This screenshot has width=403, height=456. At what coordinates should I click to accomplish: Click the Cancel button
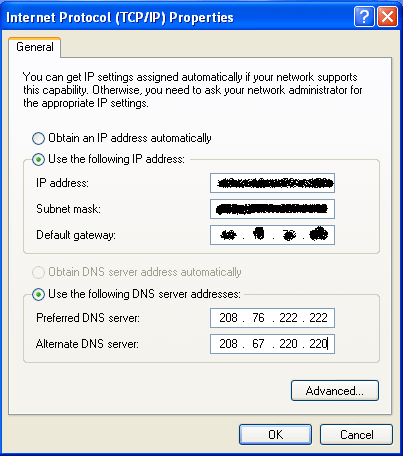click(356, 434)
